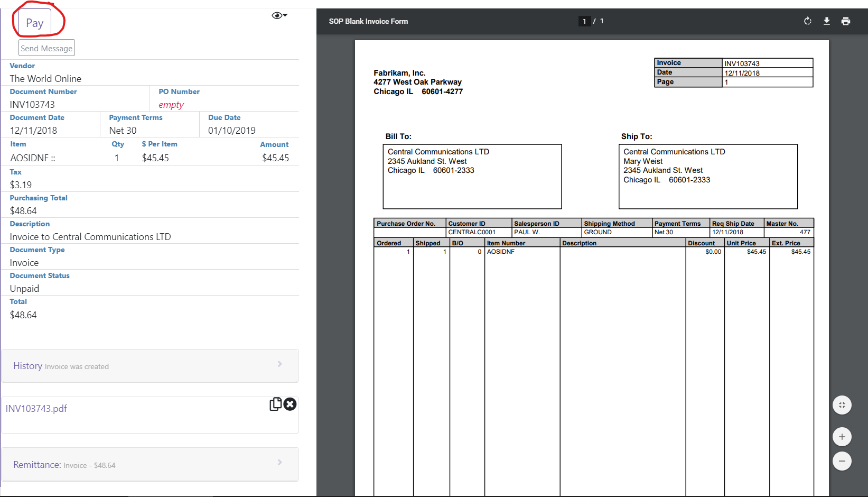Screen dimensions: 868x497
Task: Zoom out of the PDF
Action: 842,461
